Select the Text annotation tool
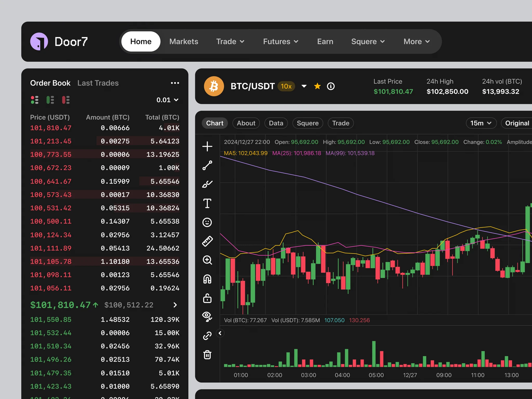 click(x=207, y=203)
